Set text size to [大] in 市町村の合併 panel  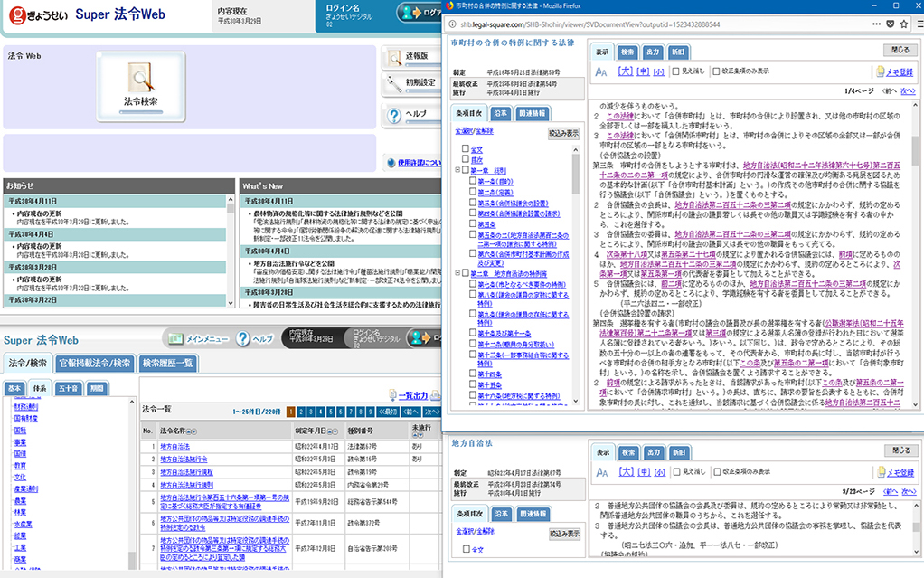626,71
